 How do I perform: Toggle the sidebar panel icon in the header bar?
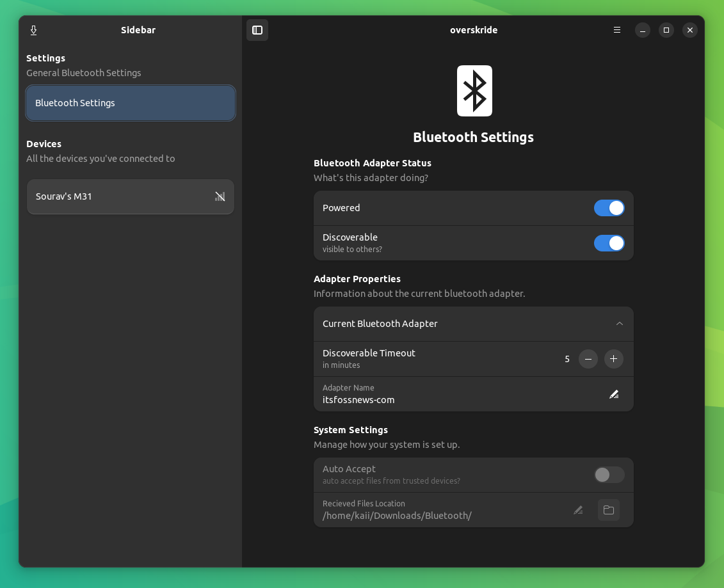coord(257,29)
